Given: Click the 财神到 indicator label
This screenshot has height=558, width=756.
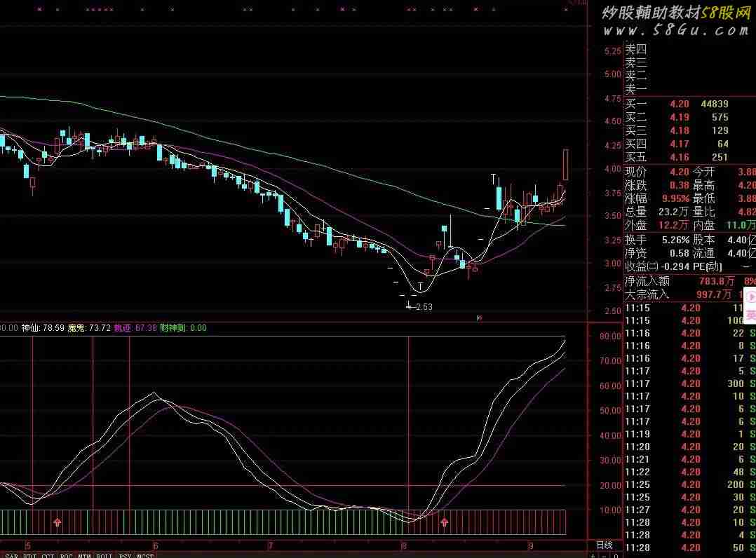Looking at the screenshot, I should click(x=173, y=327).
